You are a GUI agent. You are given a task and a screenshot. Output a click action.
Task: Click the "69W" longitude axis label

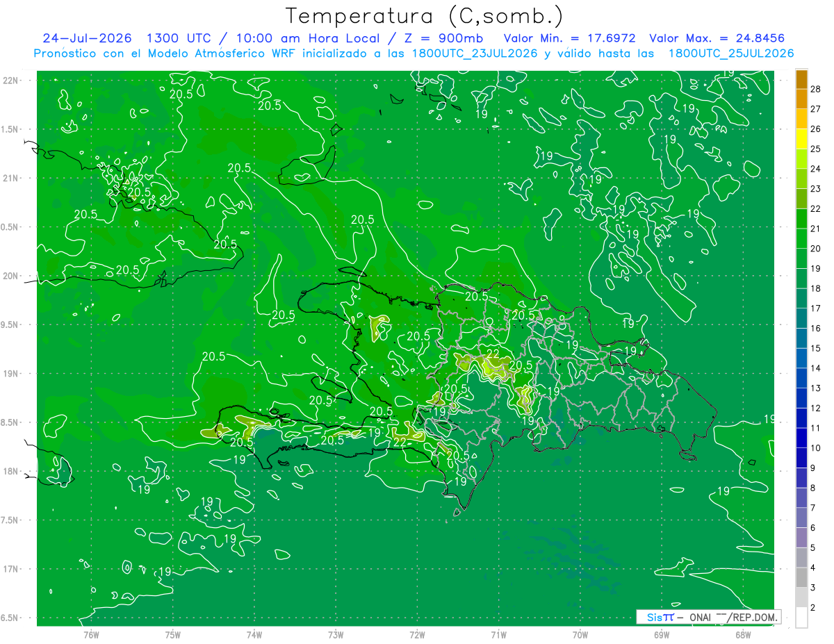tap(662, 635)
